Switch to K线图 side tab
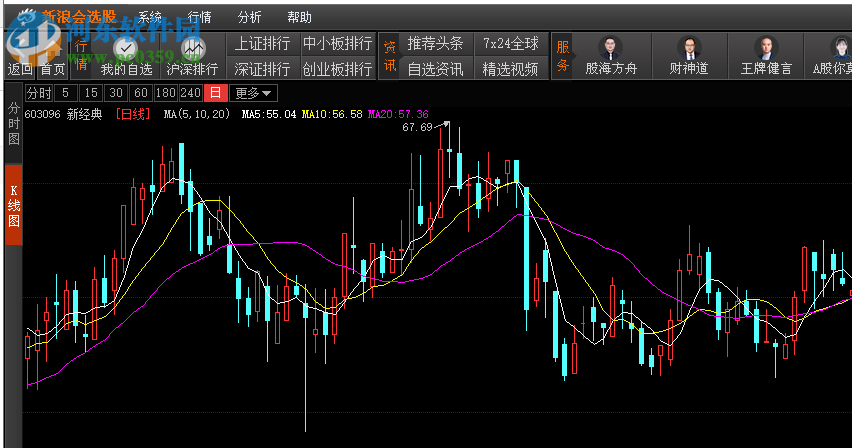 (x=14, y=206)
